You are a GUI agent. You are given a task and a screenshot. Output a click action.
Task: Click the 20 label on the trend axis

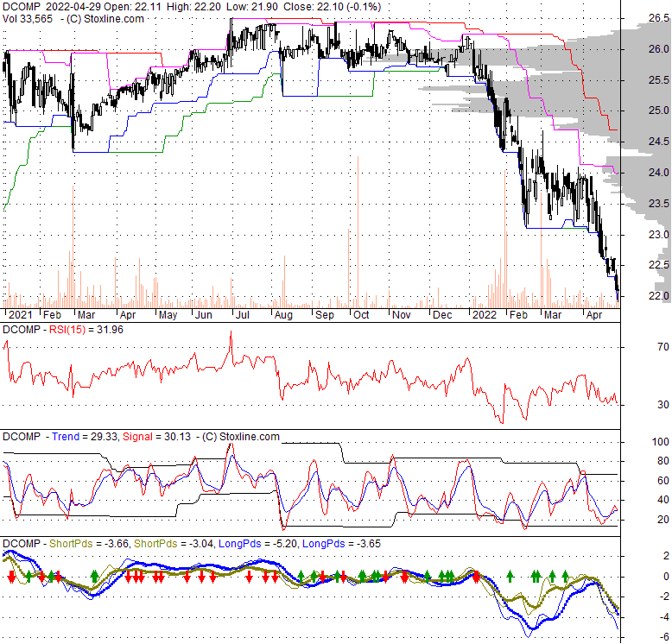tap(663, 520)
